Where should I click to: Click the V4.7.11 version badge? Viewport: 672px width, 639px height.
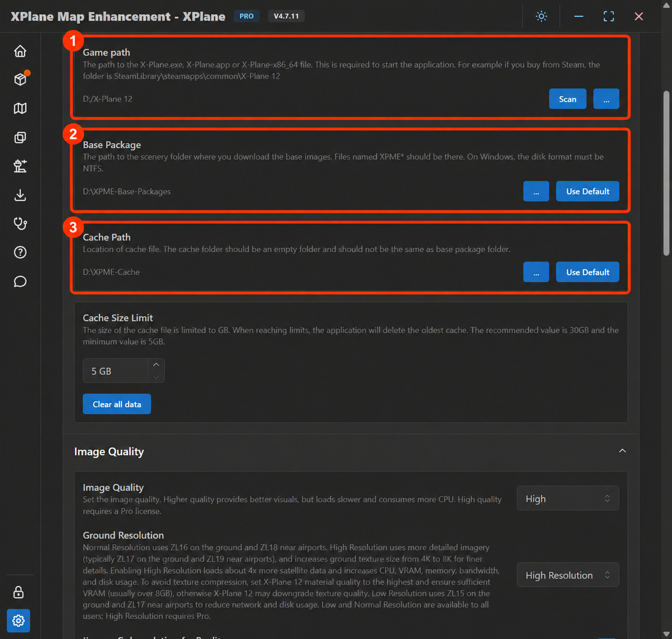pyautogui.click(x=286, y=16)
